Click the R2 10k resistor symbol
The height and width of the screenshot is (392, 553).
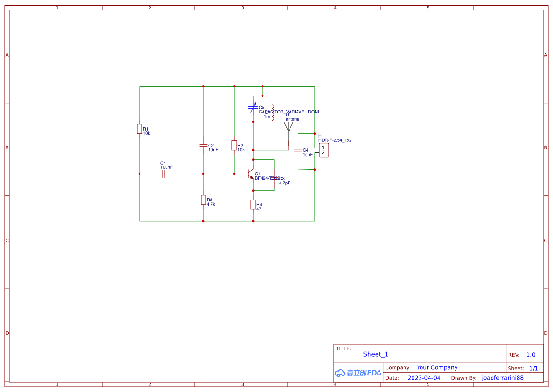(x=234, y=145)
